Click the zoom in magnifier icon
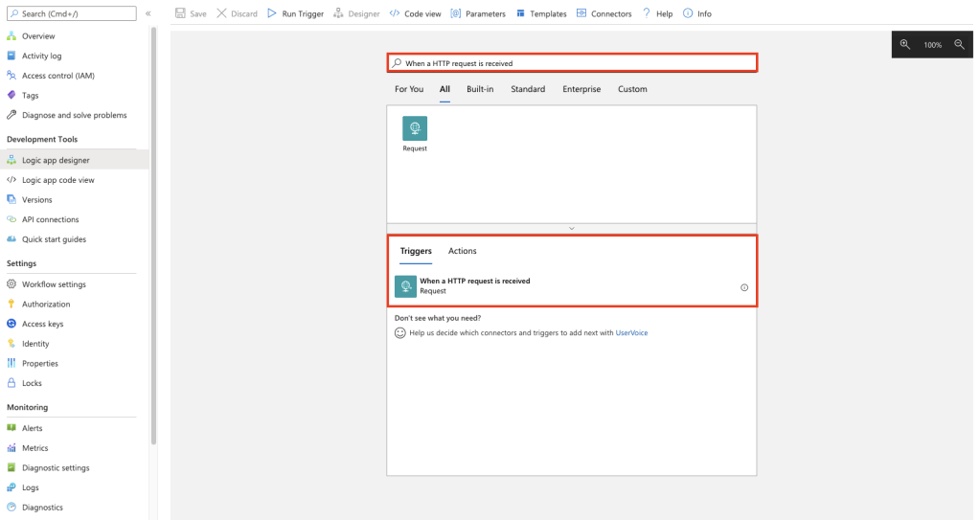 point(905,45)
